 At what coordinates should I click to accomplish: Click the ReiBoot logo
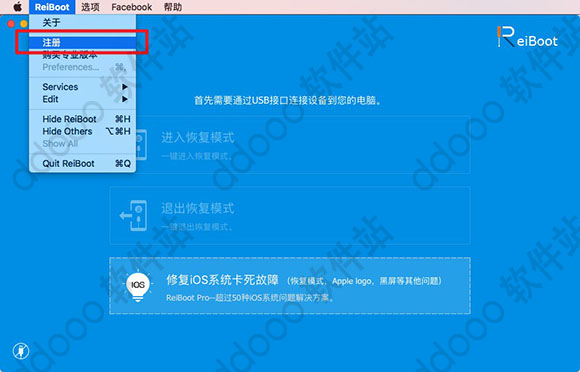(x=527, y=37)
